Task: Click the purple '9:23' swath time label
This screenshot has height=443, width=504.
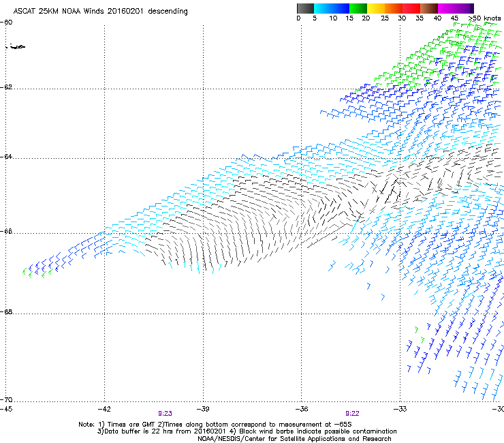Action: (165, 414)
